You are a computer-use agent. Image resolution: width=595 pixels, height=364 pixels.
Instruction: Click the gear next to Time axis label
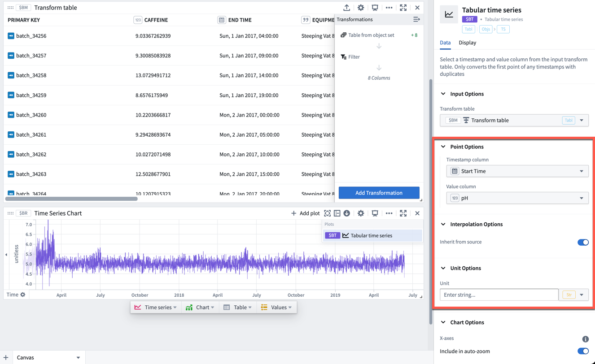(x=23, y=295)
